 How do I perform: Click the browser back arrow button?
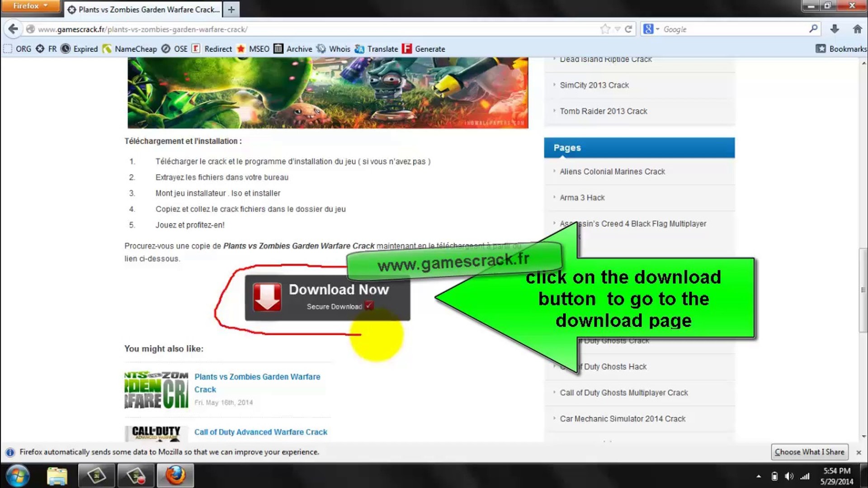(x=13, y=29)
